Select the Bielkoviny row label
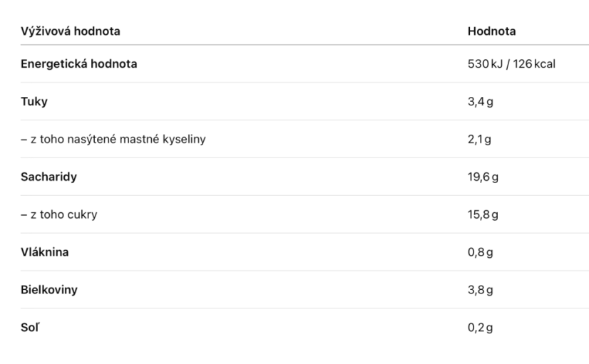Viewport: 589px width, 364px height. (49, 290)
